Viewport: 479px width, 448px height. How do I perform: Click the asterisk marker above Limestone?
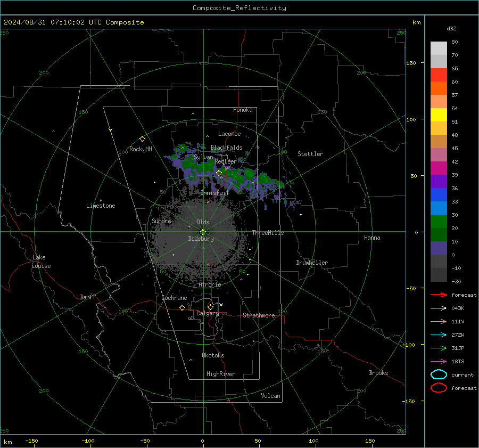[x=101, y=201]
